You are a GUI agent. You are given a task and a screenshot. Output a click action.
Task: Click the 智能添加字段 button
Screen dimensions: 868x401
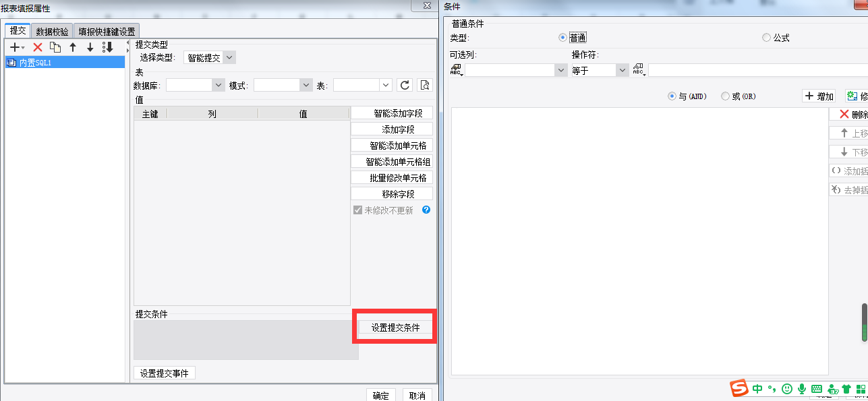click(x=392, y=113)
